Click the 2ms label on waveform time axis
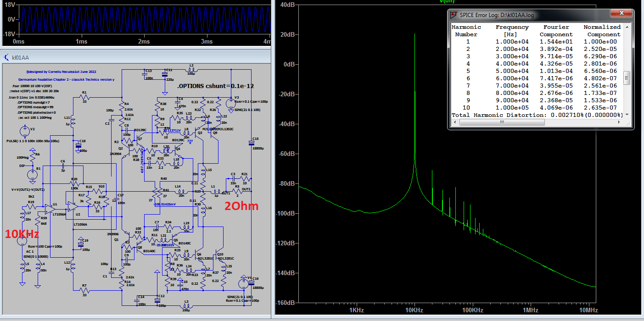 click(144, 42)
